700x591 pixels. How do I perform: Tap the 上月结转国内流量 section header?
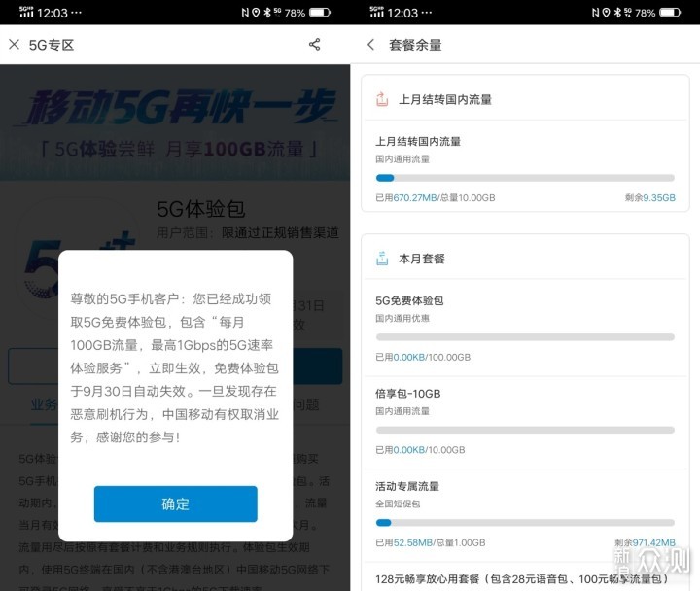[445, 99]
